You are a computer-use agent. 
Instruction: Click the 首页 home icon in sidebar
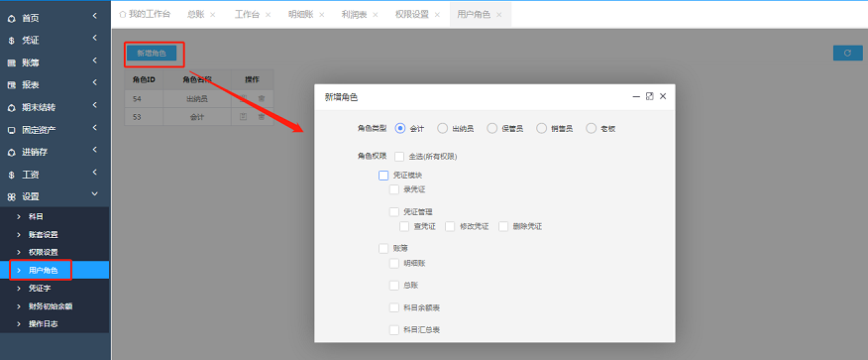11,18
